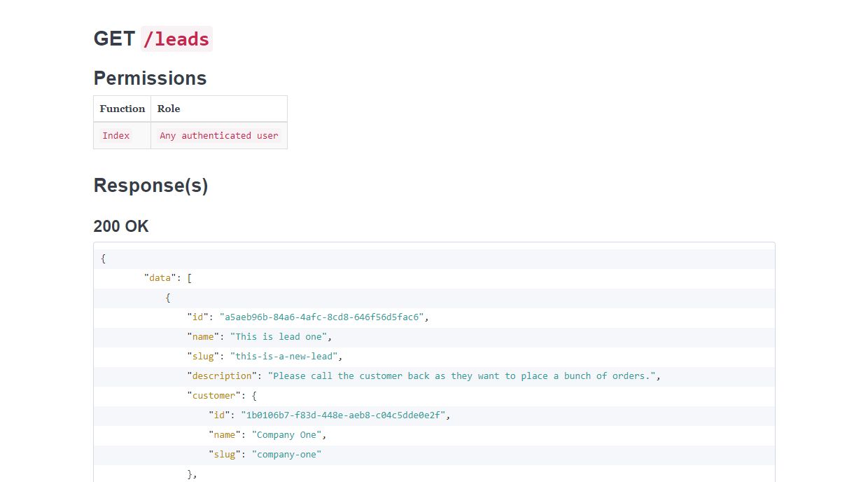The height and width of the screenshot is (482, 868).
Task: Click the "this-is-a-new-lead" slug value
Action: pyautogui.click(x=284, y=357)
